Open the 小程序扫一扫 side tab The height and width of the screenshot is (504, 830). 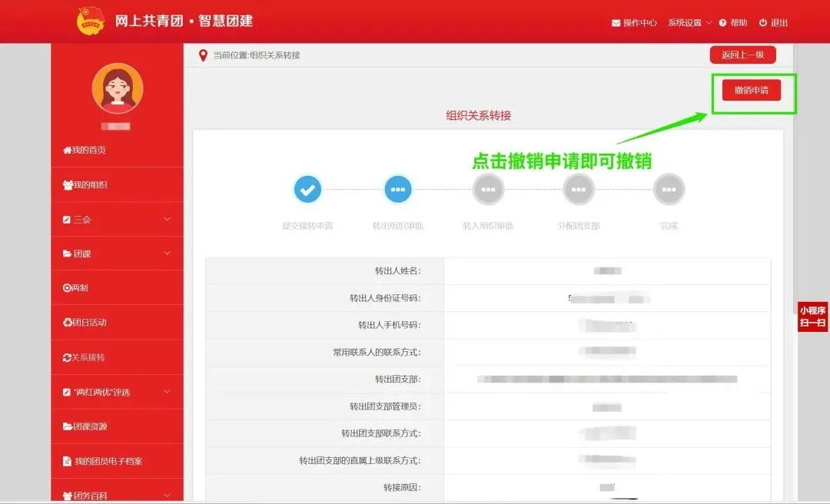tap(812, 317)
